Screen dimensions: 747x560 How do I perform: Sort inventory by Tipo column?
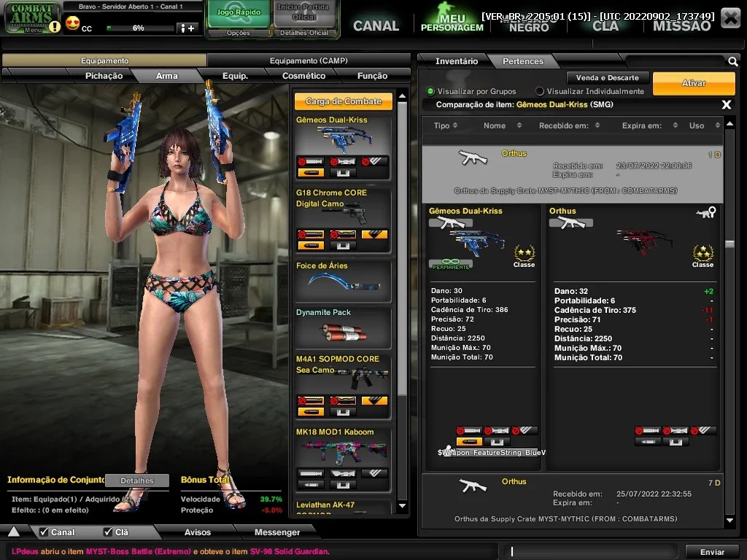pyautogui.click(x=446, y=125)
